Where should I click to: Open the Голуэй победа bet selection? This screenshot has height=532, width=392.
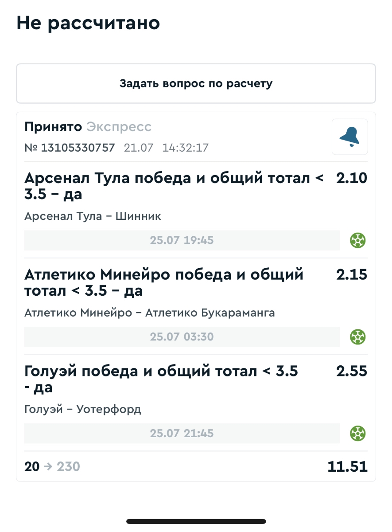(x=161, y=379)
